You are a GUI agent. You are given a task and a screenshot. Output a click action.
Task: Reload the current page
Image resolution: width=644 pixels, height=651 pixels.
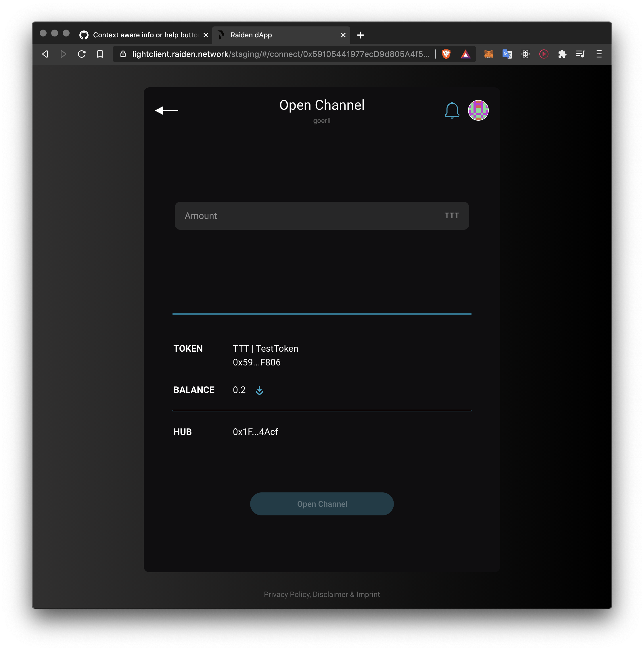pyautogui.click(x=82, y=54)
